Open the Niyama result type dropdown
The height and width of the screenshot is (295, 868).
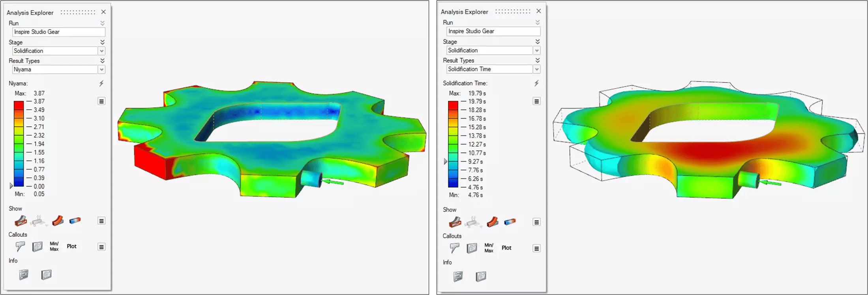pos(101,69)
